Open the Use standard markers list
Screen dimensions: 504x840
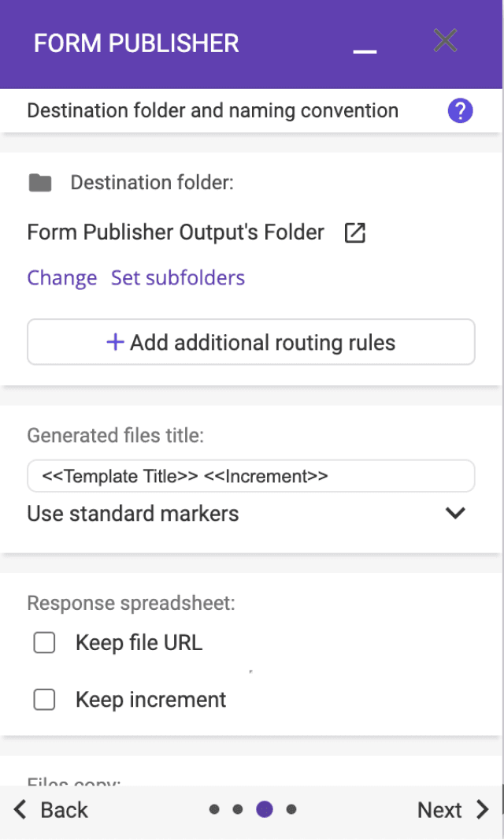click(133, 514)
